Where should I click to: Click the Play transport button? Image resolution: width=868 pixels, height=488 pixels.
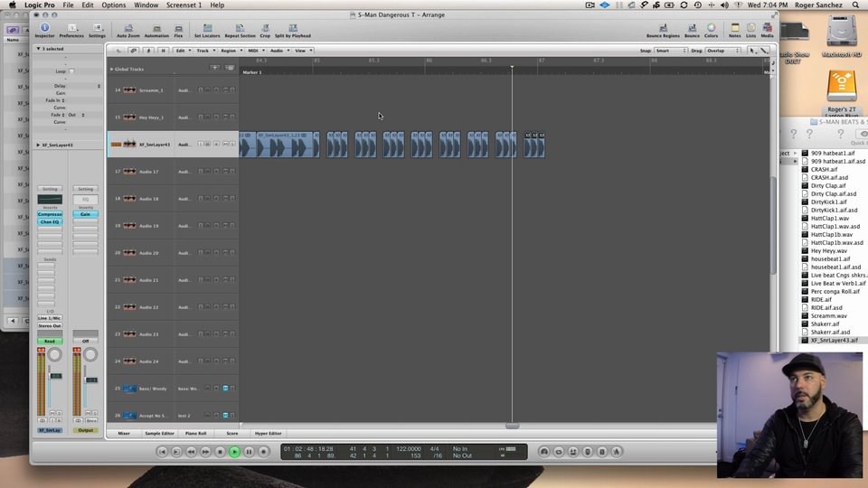click(x=234, y=452)
